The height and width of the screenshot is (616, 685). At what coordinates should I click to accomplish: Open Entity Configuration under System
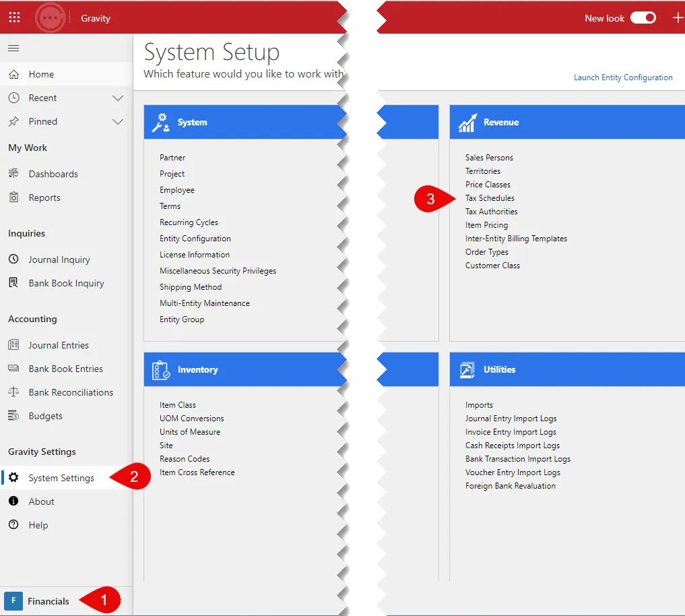pyautogui.click(x=195, y=239)
